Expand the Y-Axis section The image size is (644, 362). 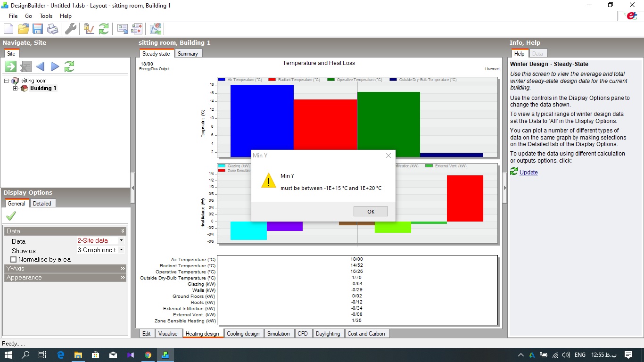[x=65, y=268]
